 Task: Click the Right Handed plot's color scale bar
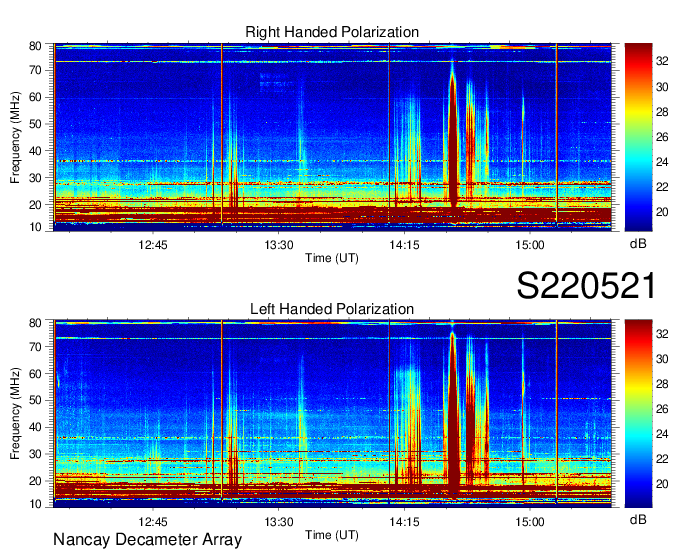pos(638,137)
